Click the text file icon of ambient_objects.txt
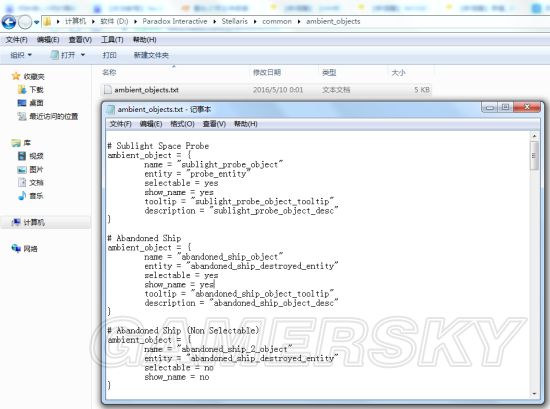This screenshot has height=409, width=550. tap(108, 90)
